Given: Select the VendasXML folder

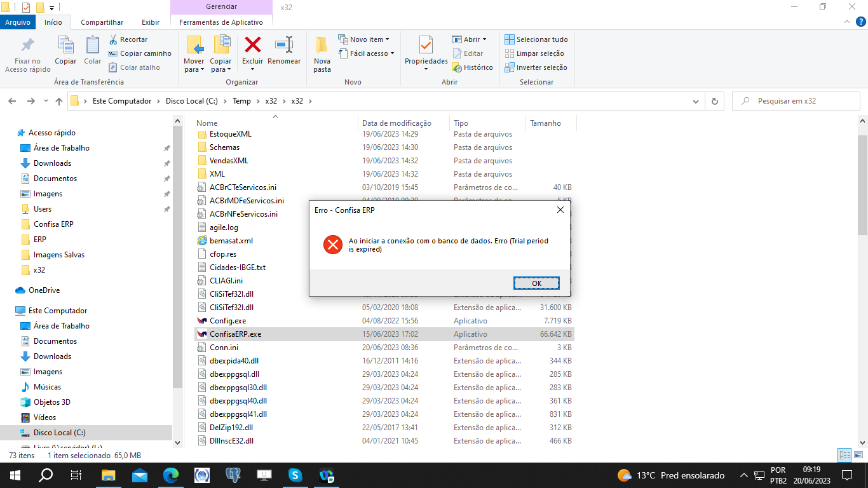Looking at the screenshot, I should pyautogui.click(x=229, y=161).
